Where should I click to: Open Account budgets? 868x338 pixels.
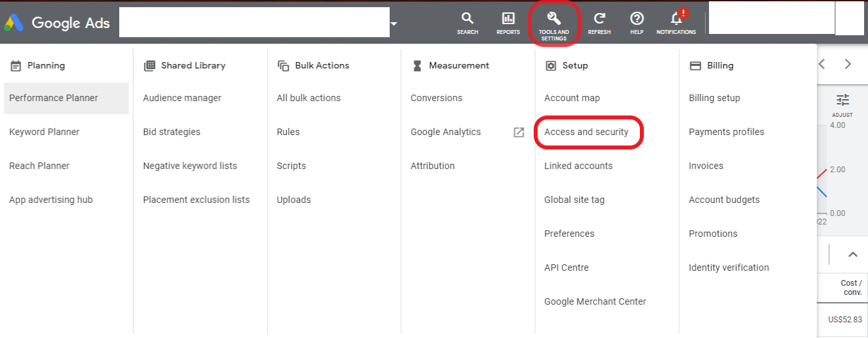[724, 200]
